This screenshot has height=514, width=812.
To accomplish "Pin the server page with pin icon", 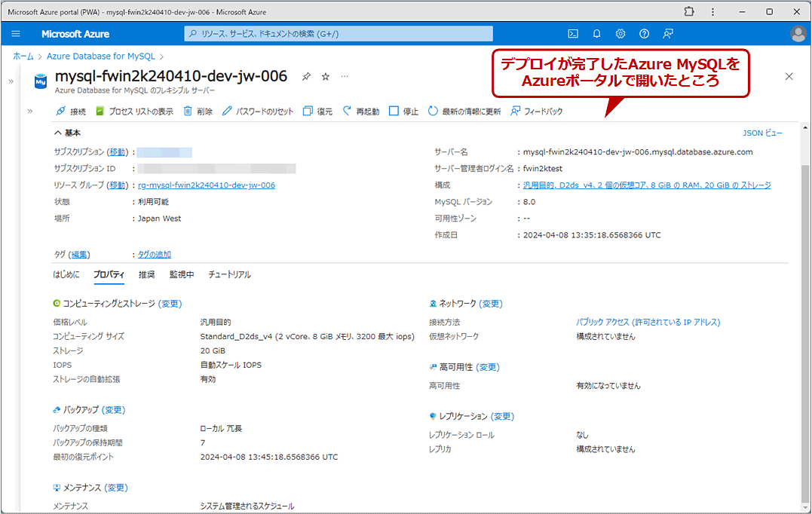I will pyautogui.click(x=305, y=76).
